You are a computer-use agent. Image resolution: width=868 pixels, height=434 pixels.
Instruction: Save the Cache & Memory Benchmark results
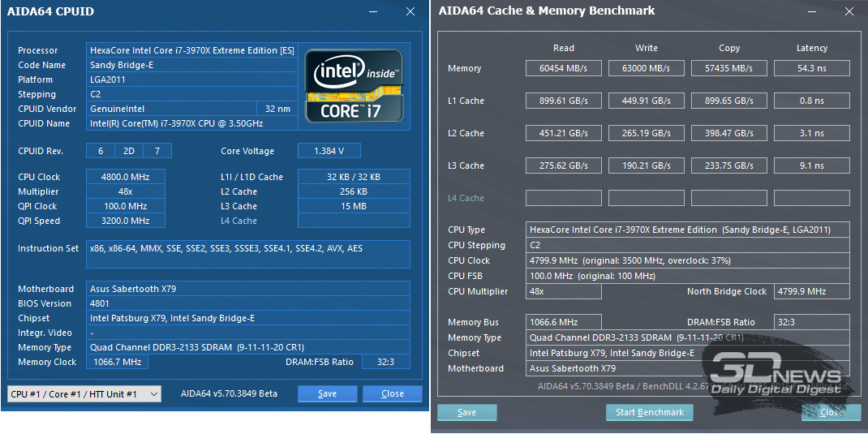pyautogui.click(x=466, y=412)
